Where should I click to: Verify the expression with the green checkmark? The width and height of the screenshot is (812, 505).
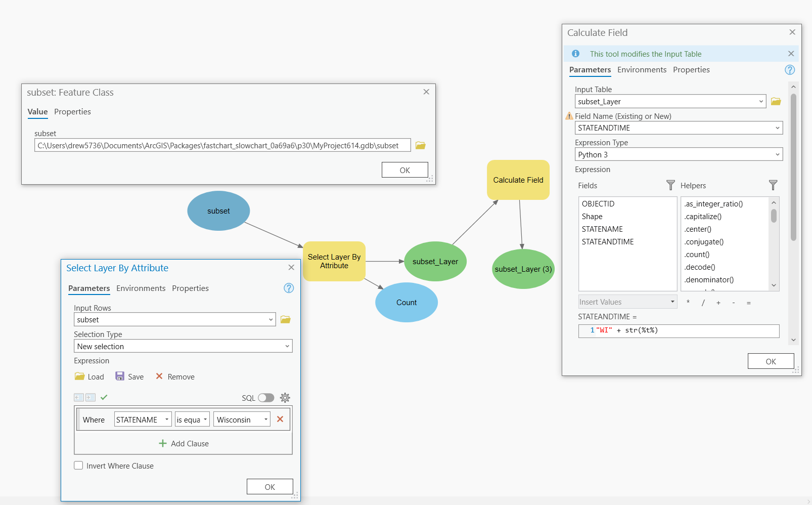tap(104, 398)
